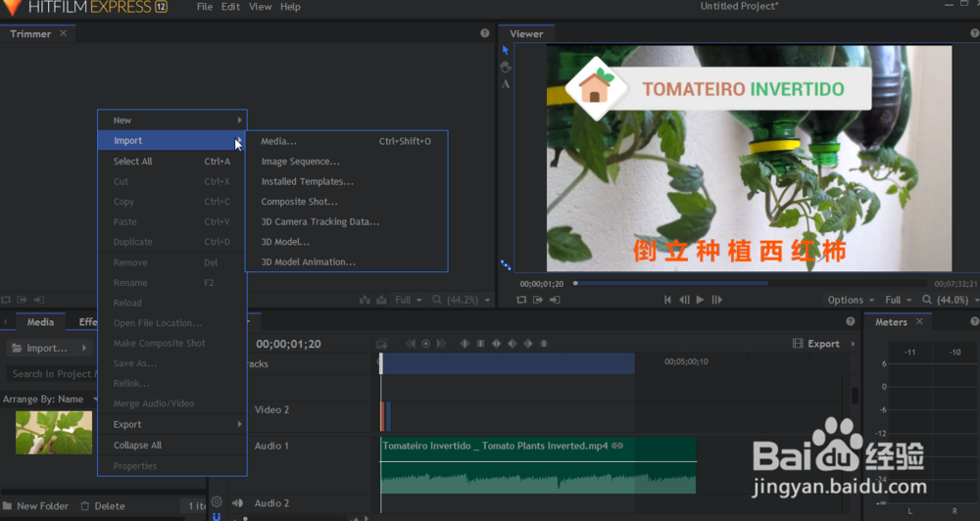This screenshot has height=521, width=980.
Task: Go to next keyframe in timeline
Action: click(441, 344)
